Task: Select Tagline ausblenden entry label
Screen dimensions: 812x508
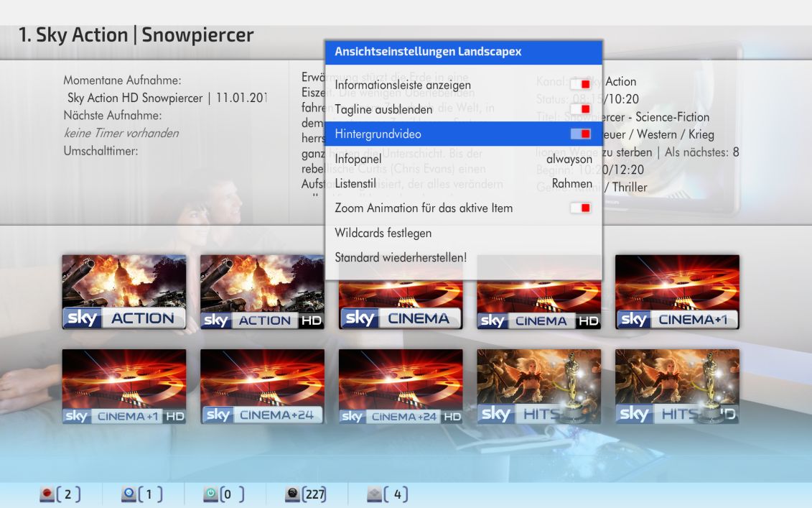Action: point(383,109)
